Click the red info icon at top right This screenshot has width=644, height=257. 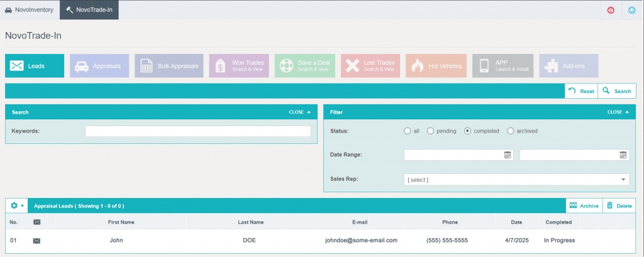coord(611,10)
